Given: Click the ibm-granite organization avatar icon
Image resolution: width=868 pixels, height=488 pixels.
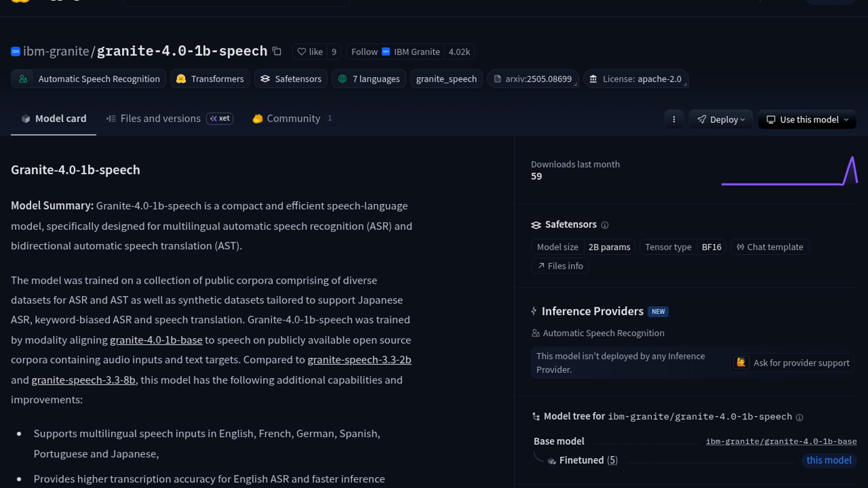Looking at the screenshot, I should tap(15, 52).
